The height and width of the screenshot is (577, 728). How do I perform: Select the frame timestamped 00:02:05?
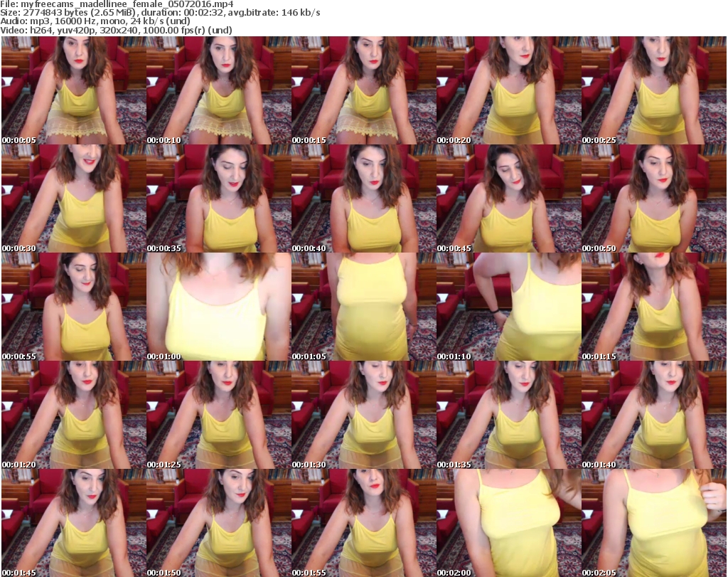click(654, 523)
